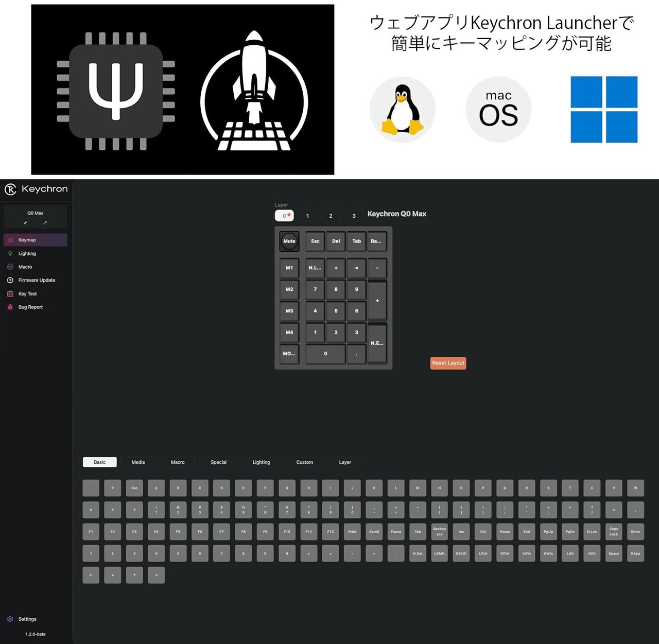Click the Bug Report bug icon
The image size is (659, 644).
(10, 307)
